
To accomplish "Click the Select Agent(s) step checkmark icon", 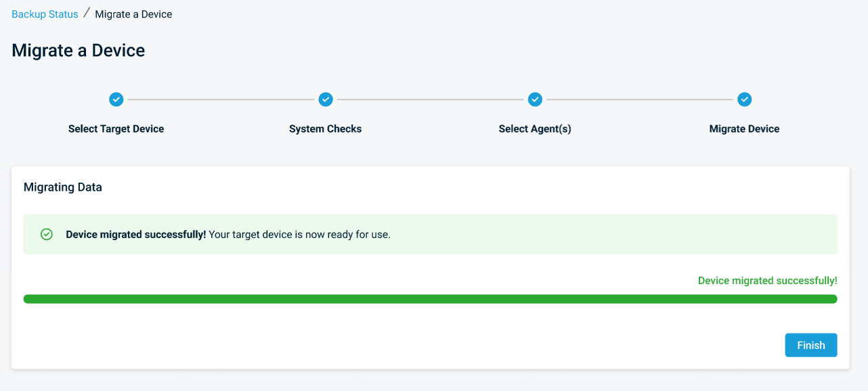I will tap(535, 99).
